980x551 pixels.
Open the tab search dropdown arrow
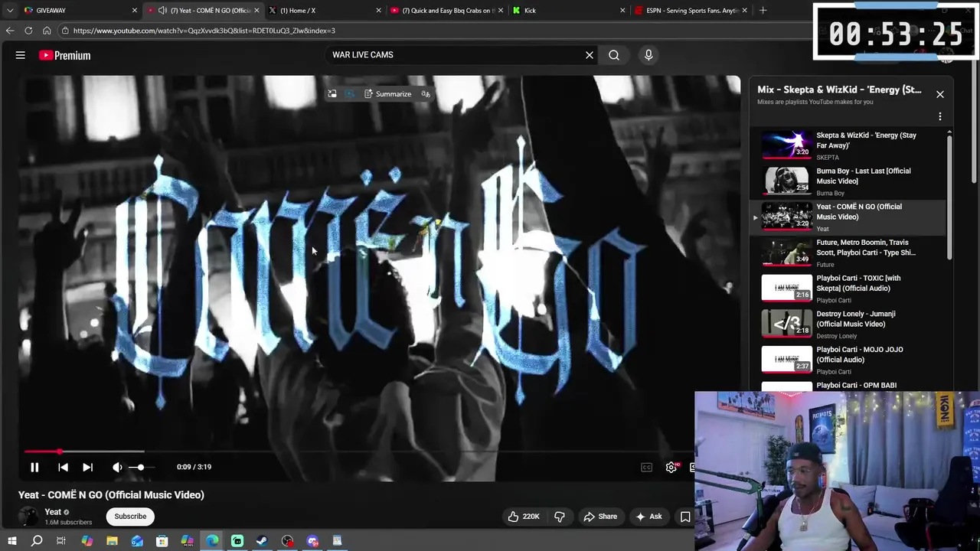tap(9, 11)
